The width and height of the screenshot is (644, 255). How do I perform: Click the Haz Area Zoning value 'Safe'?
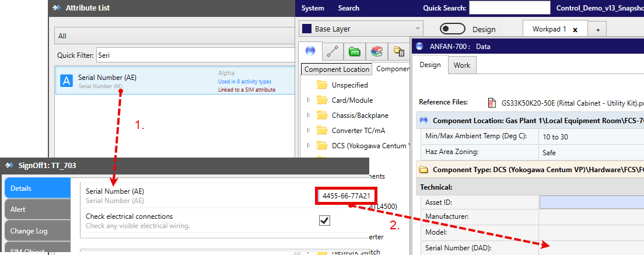tap(549, 153)
